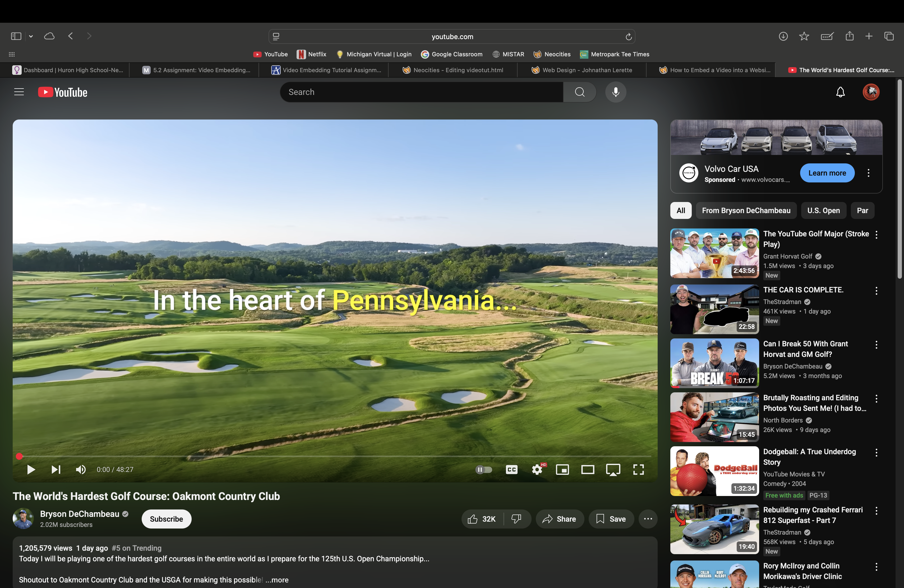The image size is (904, 588).
Task: Like the video with thumbs up
Action: [x=483, y=519]
